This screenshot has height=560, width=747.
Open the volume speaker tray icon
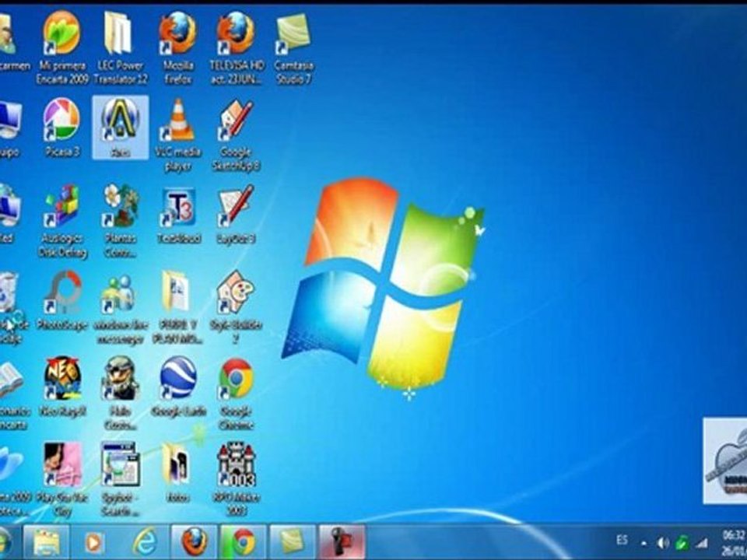[x=662, y=542]
